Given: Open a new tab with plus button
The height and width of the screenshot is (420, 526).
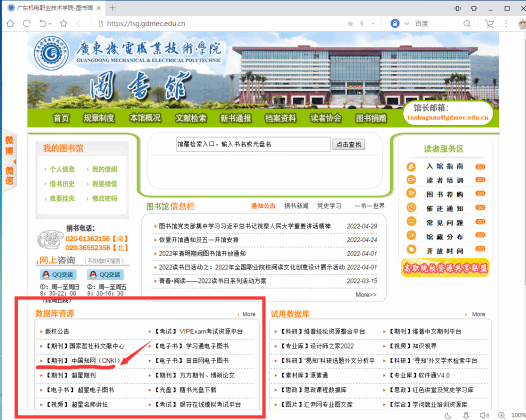Looking at the screenshot, I should pos(112,8).
